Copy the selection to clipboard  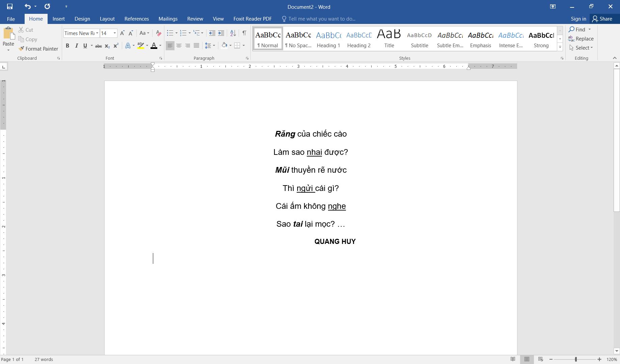[28, 39]
